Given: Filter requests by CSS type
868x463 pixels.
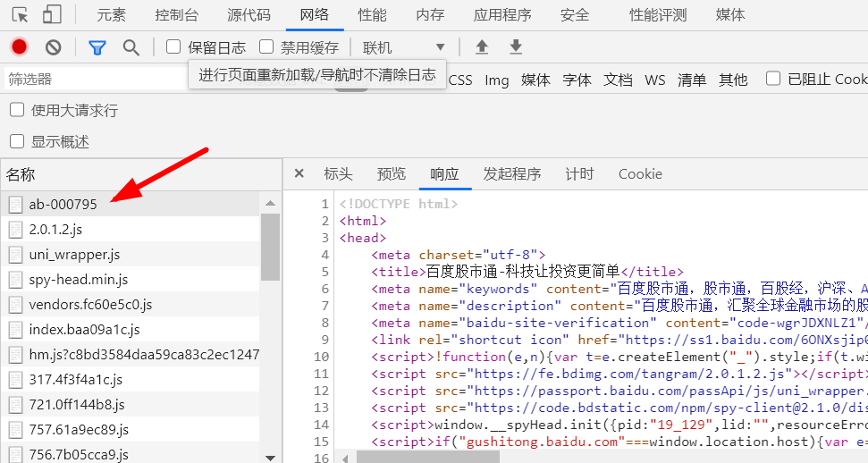Looking at the screenshot, I should coord(460,80).
